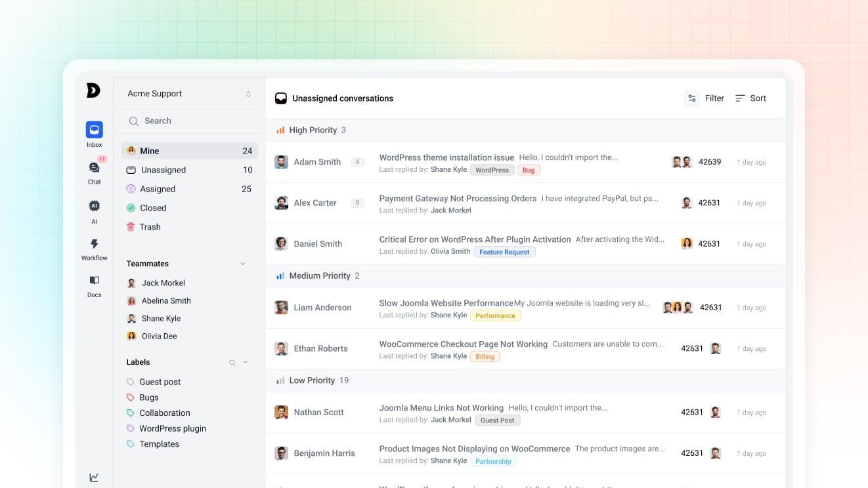Open the Docs book icon
This screenshot has width=868, height=488.
coord(94,280)
